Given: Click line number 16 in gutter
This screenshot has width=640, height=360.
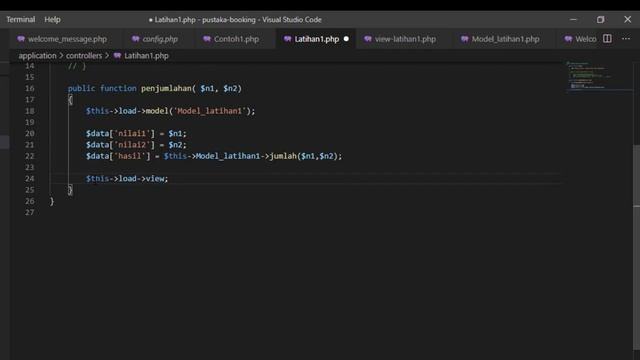Looking at the screenshot, I should tap(30, 88).
